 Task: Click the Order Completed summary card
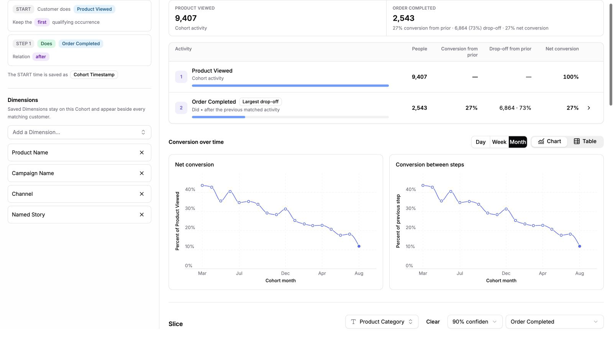coord(495,18)
